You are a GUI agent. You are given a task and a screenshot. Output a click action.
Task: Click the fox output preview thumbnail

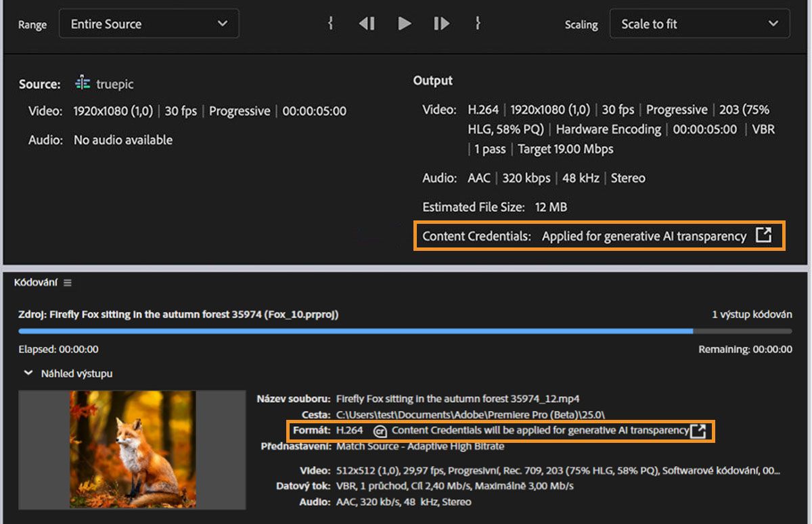133,450
